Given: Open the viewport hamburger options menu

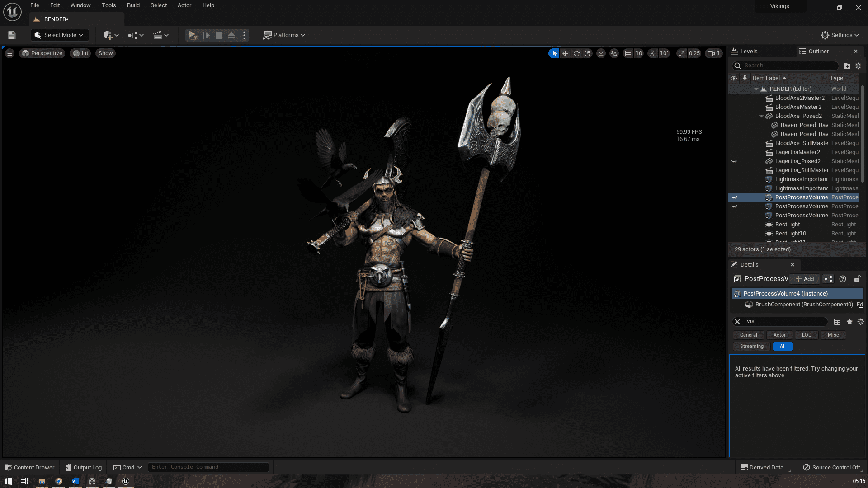Looking at the screenshot, I should tap(9, 53).
